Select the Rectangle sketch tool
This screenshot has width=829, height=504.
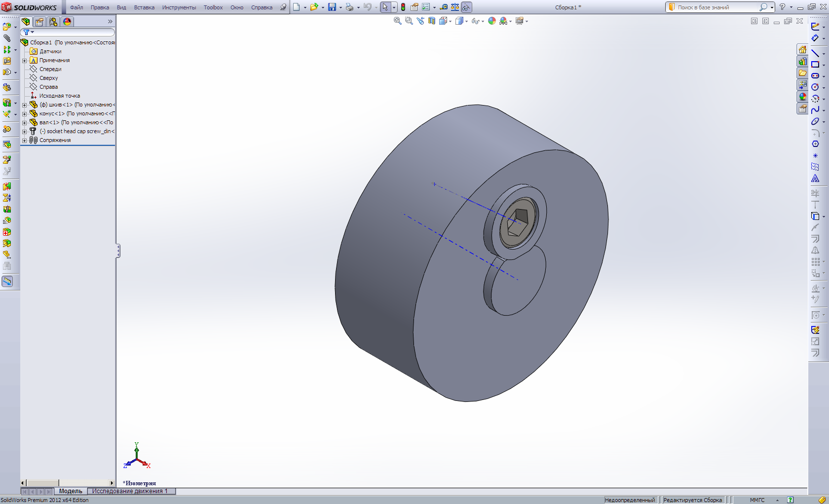815,64
